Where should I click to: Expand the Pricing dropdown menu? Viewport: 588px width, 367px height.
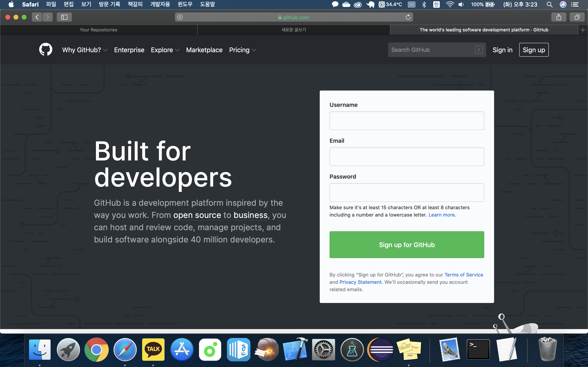point(243,50)
